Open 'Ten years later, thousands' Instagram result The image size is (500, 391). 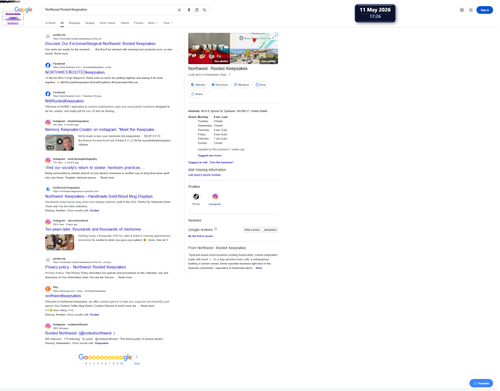95,229
